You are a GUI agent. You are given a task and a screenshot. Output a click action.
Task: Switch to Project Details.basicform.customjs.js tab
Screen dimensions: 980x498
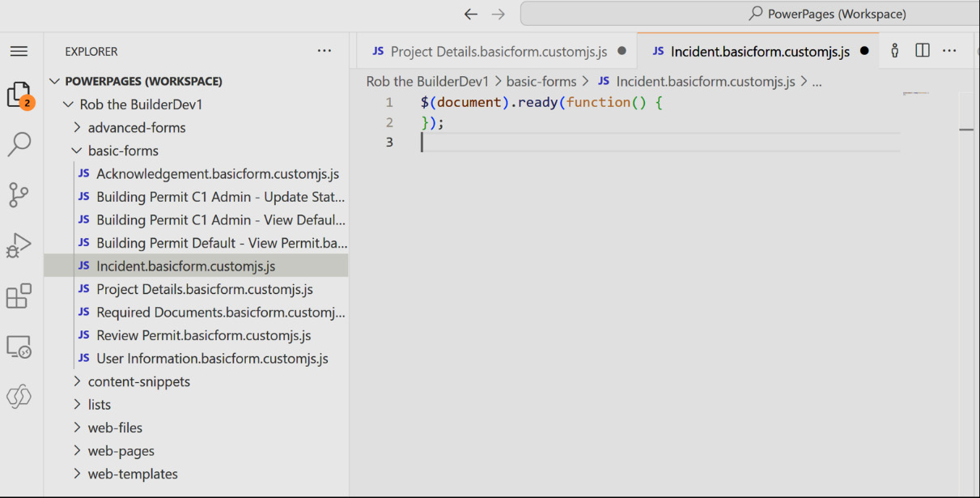[497, 51]
